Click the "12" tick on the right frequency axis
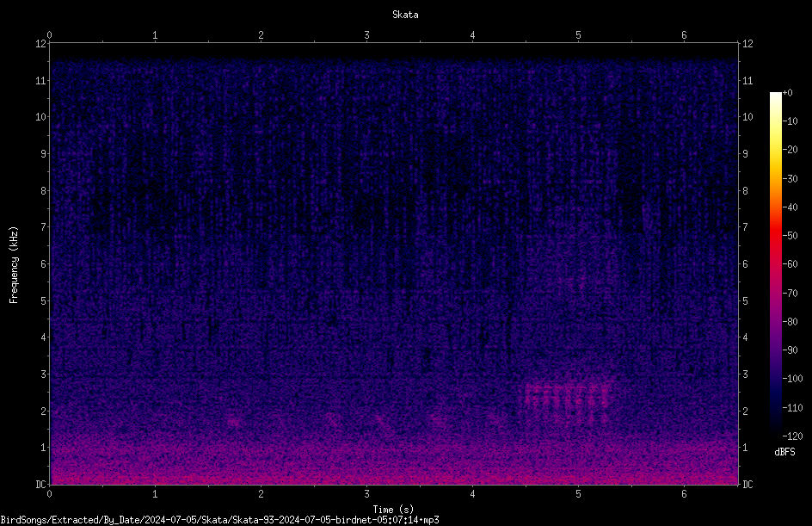 747,44
